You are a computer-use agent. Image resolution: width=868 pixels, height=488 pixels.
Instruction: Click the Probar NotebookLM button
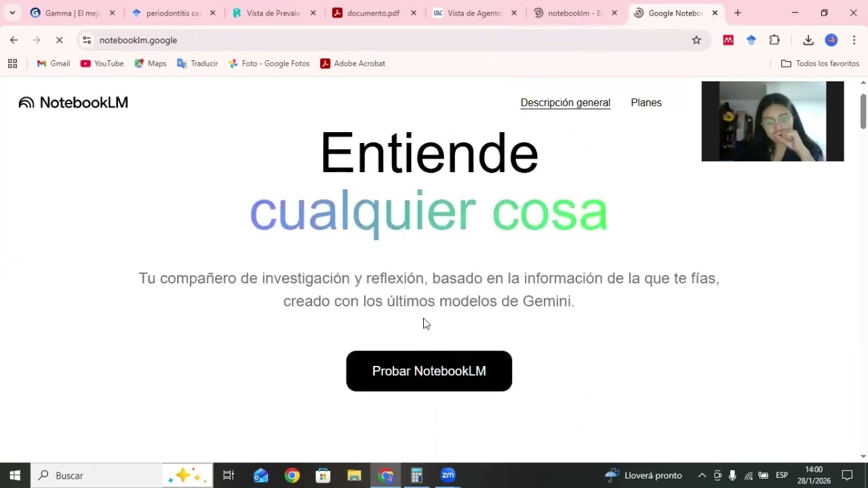click(x=429, y=371)
